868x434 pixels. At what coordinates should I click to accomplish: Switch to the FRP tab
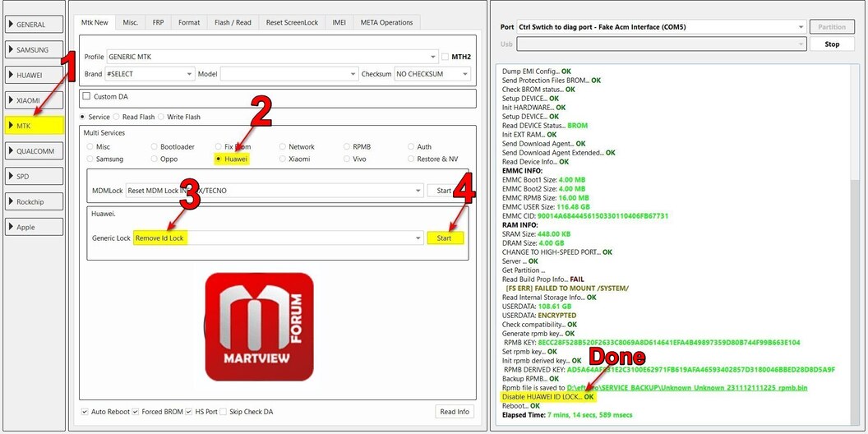point(159,23)
